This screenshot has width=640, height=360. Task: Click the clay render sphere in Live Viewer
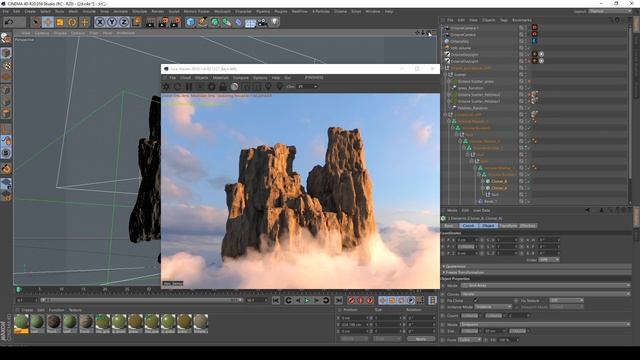234,87
